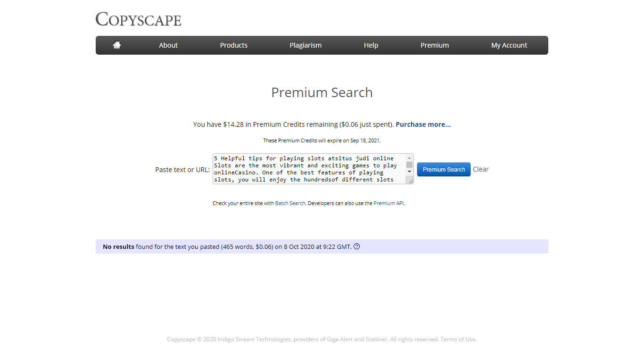The image size is (644, 362).
Task: Open the Premium API link
Action: point(388,203)
